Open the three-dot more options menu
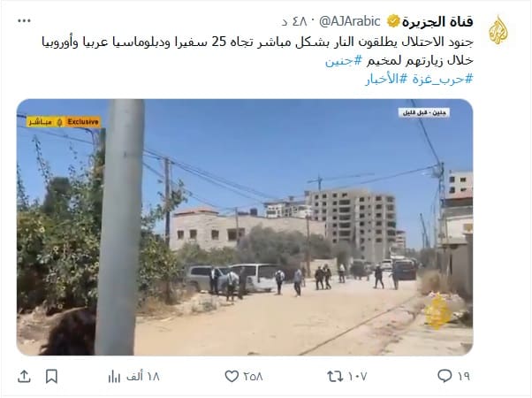 pos(24,21)
